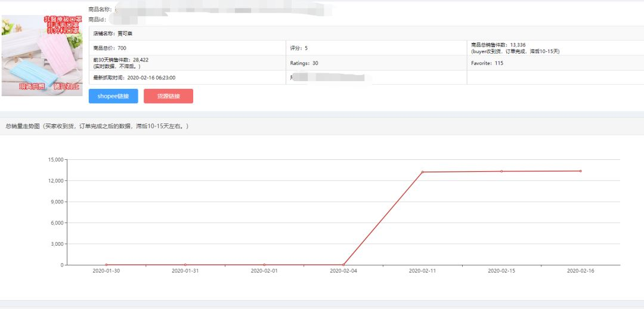Click the 商品总销售件数: 13,336 cell
Image resolution: width=644 pixels, height=309 pixels.
click(555, 48)
